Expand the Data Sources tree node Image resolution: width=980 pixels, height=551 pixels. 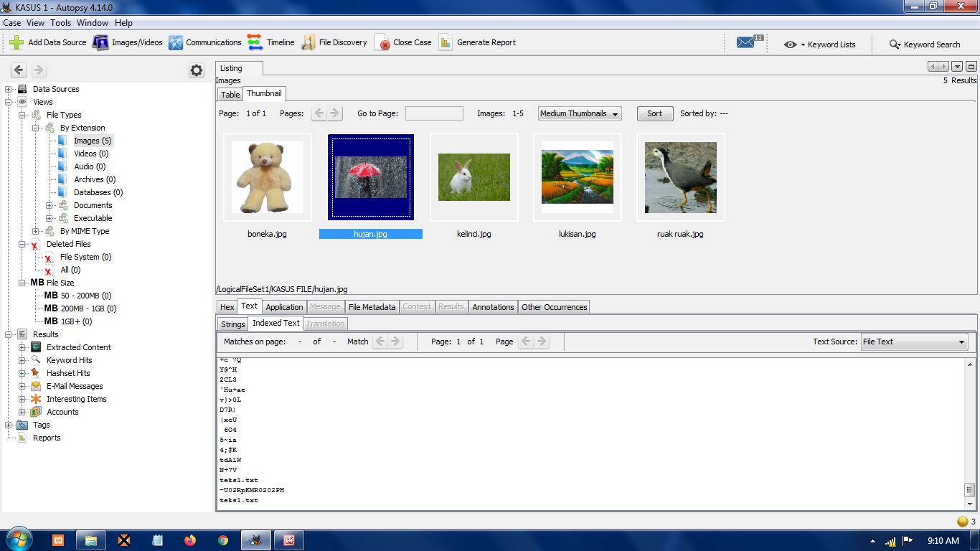9,89
